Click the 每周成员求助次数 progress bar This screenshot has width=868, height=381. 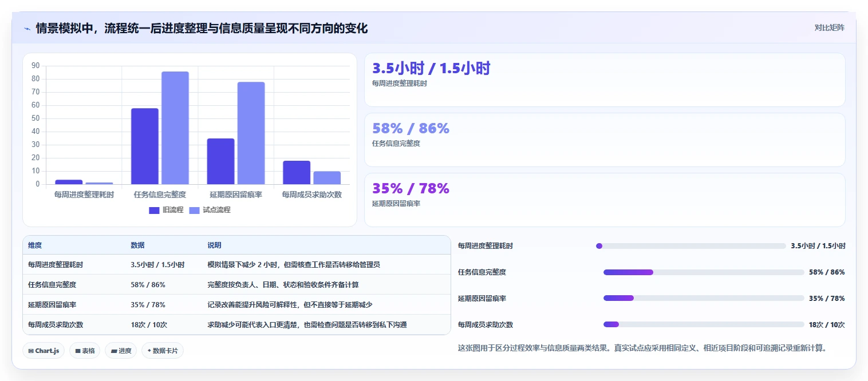pos(704,324)
